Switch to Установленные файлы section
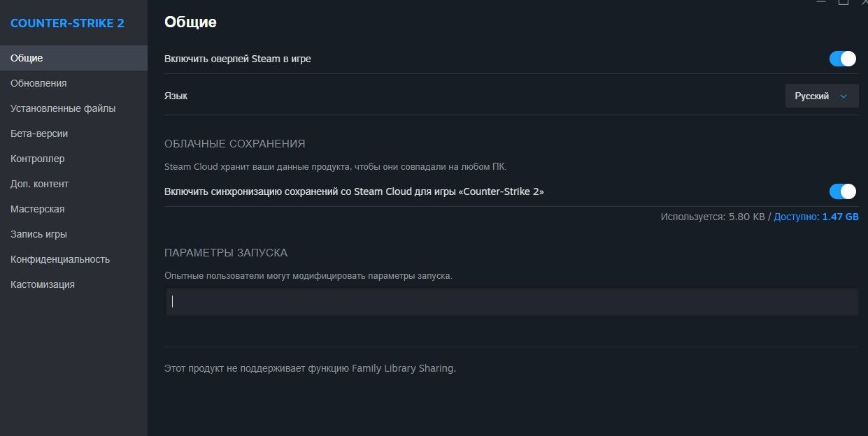Image resolution: width=868 pixels, height=436 pixels. pos(63,108)
